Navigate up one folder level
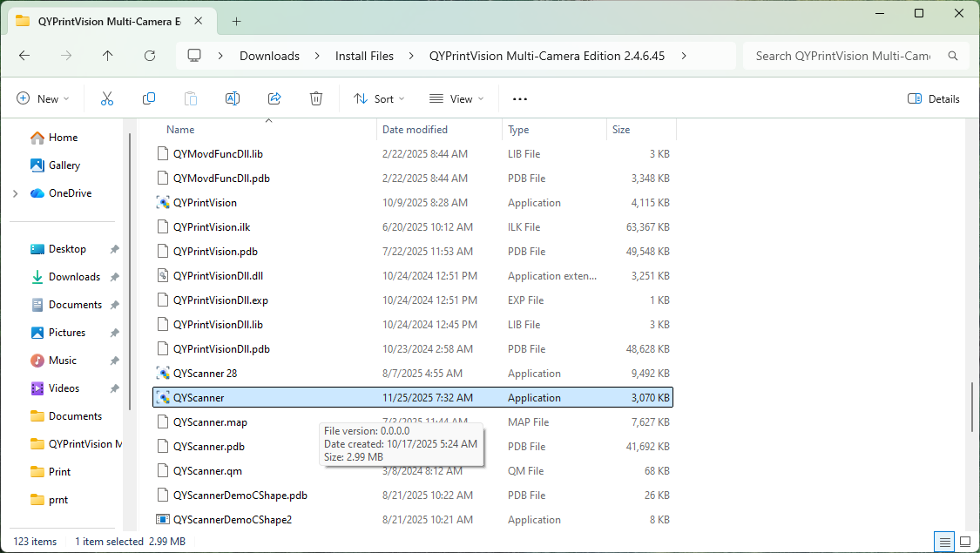Viewport: 980px width, 553px height. click(x=108, y=56)
